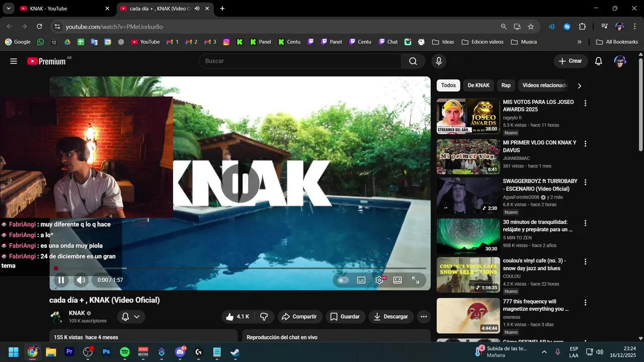
Task: Focus the Buscar search field
Action: point(300,61)
